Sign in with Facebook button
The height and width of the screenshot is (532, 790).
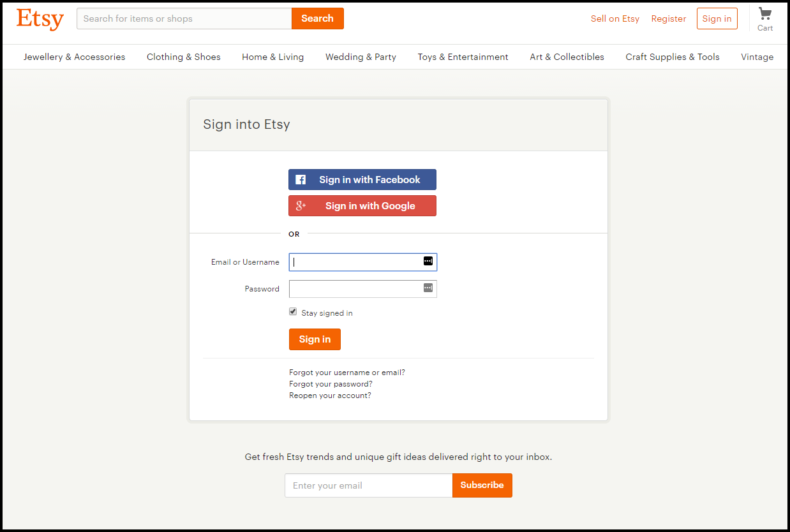362,180
